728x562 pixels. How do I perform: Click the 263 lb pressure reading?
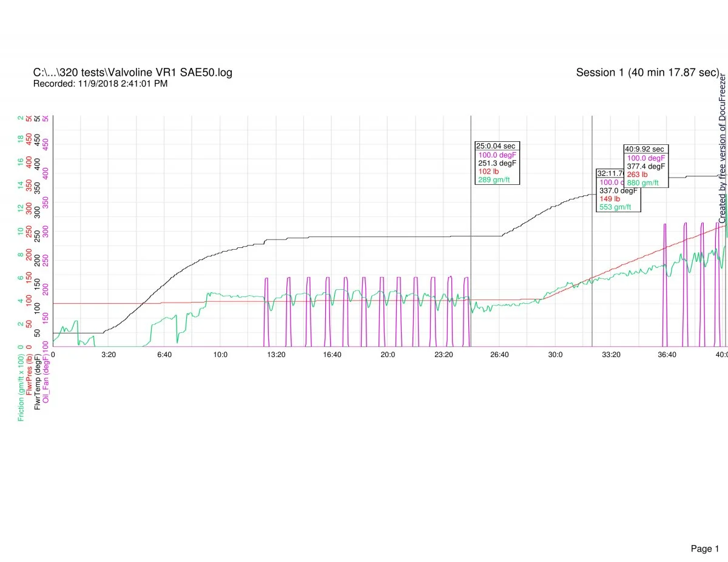(637, 174)
